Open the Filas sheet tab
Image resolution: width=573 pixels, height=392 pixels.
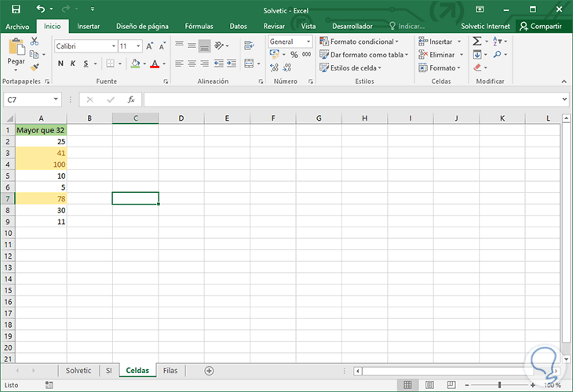170,371
